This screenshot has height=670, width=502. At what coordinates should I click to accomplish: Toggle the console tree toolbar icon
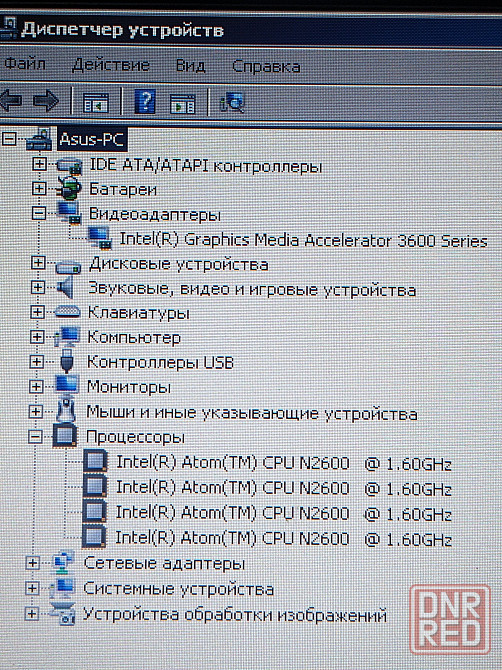[x=96, y=103]
